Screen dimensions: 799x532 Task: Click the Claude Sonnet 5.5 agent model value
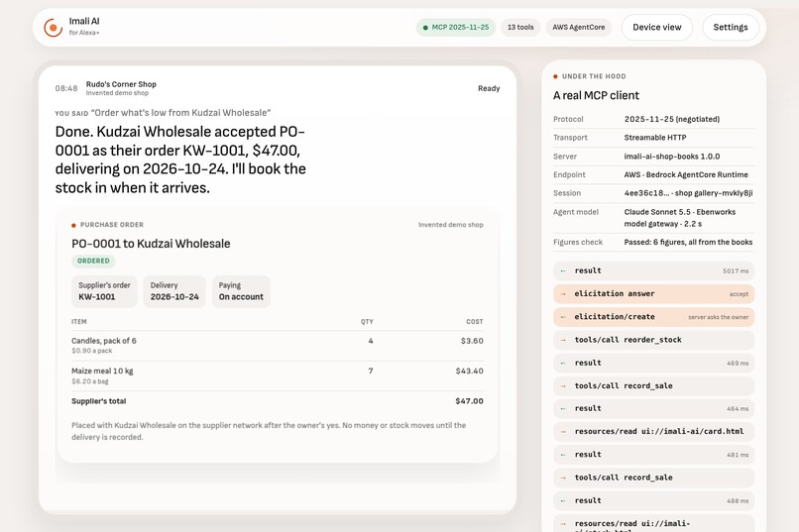[680, 217]
